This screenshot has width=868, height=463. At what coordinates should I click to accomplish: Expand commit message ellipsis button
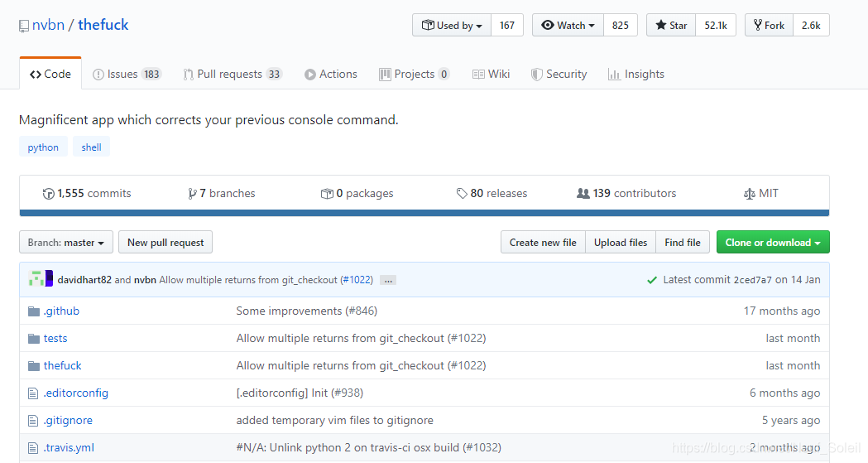point(388,280)
